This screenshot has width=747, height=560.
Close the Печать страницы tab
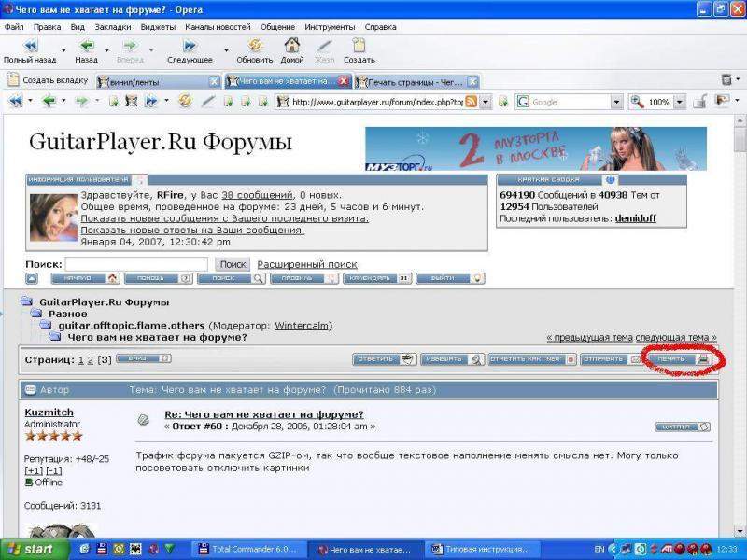click(472, 82)
